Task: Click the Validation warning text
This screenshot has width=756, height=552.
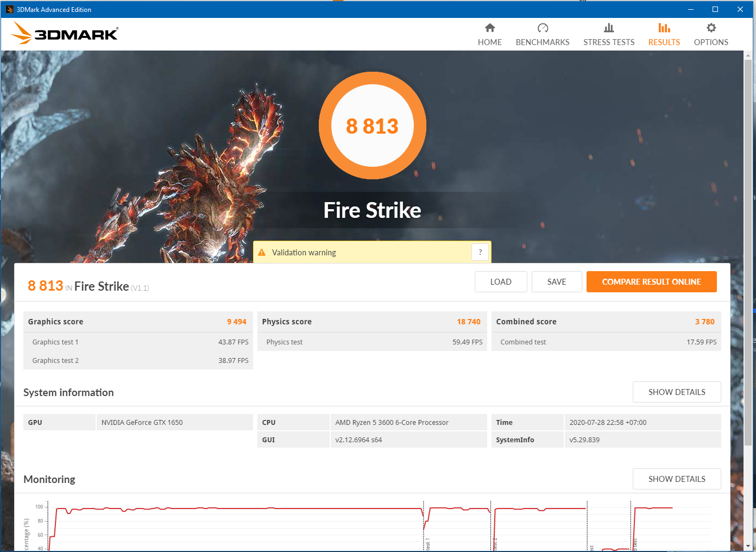Action: (304, 253)
